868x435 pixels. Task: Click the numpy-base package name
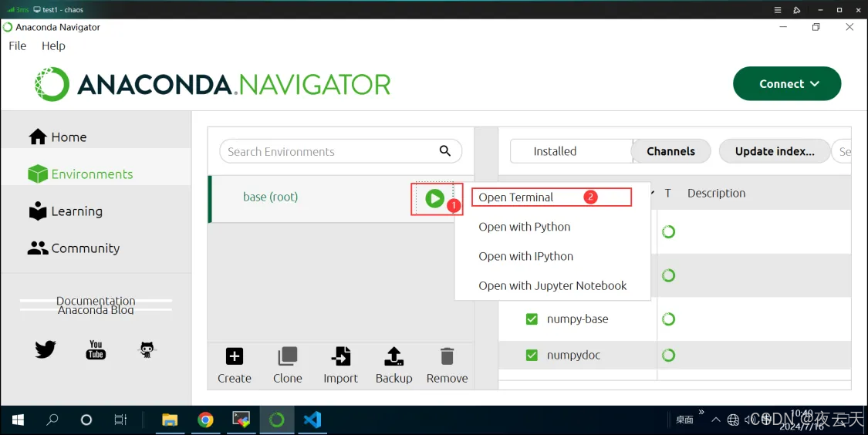coord(577,319)
